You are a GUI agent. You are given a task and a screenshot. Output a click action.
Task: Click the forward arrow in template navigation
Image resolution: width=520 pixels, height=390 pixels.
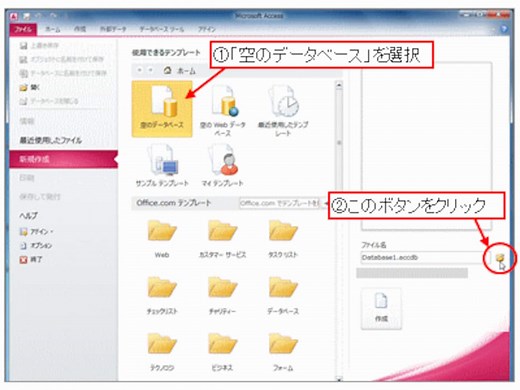(151, 70)
